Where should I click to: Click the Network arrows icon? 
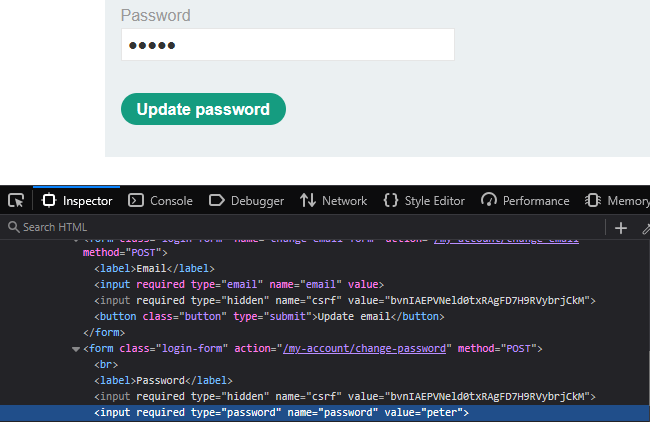(308, 201)
